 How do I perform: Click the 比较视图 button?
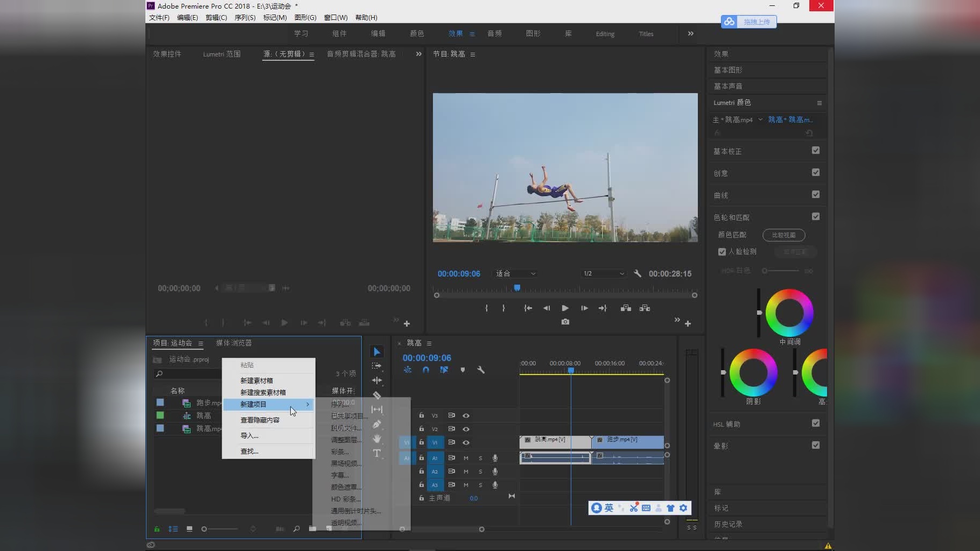(784, 235)
